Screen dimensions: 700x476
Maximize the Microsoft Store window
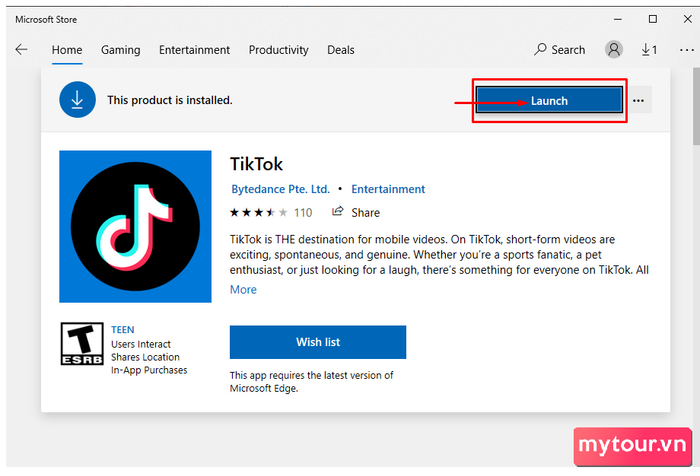point(653,19)
